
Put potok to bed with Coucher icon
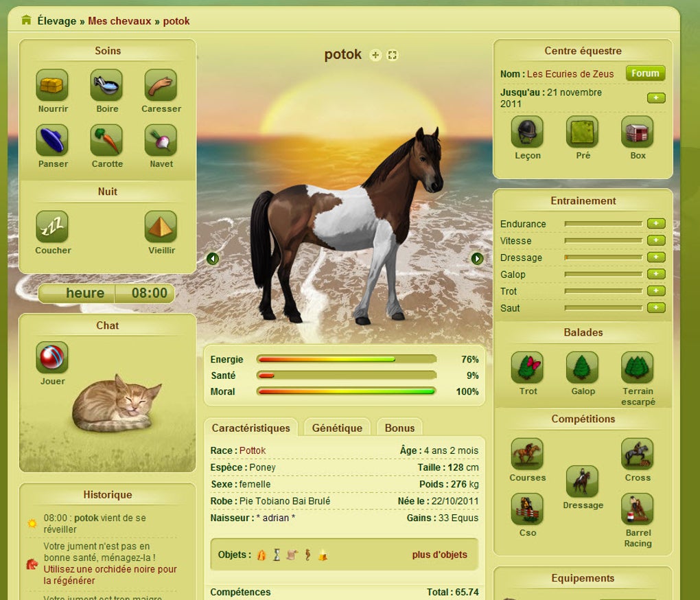(52, 227)
